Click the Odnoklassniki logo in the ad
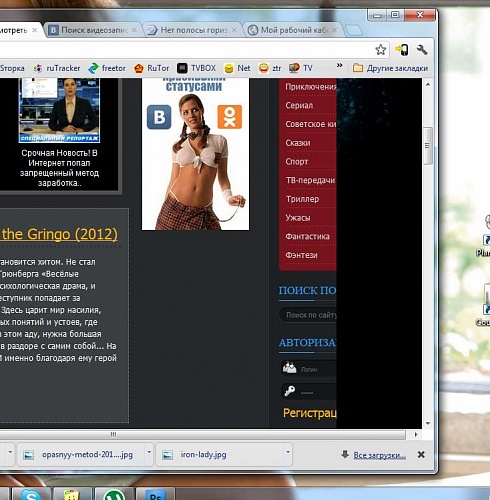 pos(230,117)
